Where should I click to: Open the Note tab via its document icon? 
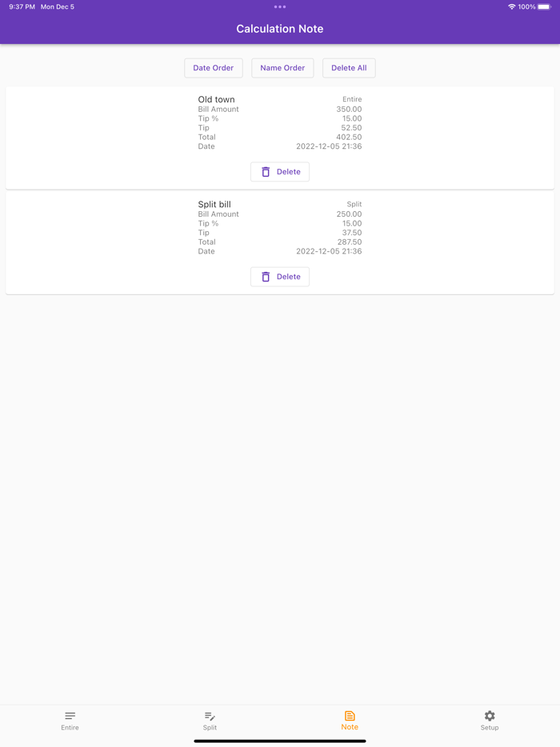(x=350, y=716)
